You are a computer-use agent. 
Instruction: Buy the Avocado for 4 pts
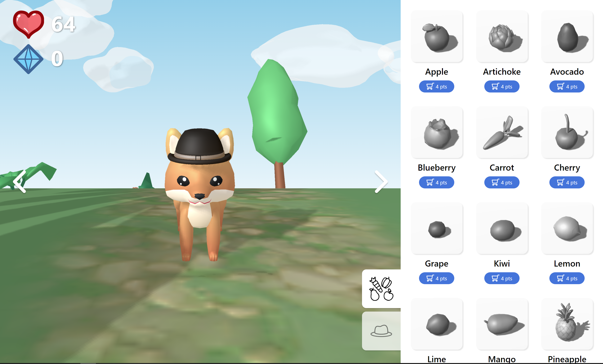[x=567, y=86]
